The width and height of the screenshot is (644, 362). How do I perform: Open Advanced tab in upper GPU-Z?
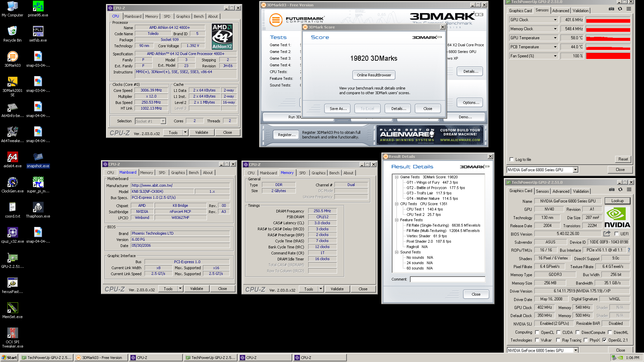coord(560,11)
